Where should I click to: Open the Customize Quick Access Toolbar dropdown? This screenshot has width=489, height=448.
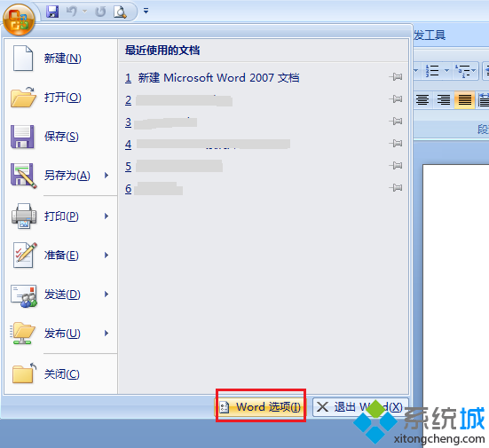146,12
